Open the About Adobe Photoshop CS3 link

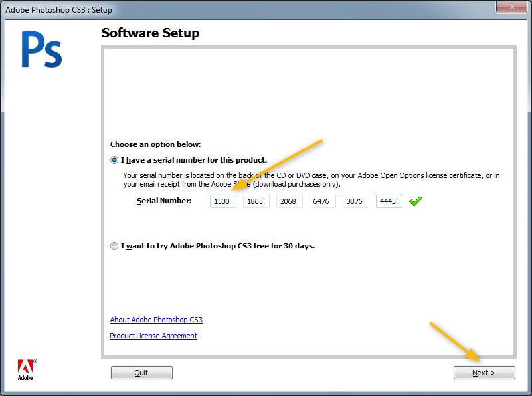pyautogui.click(x=155, y=320)
